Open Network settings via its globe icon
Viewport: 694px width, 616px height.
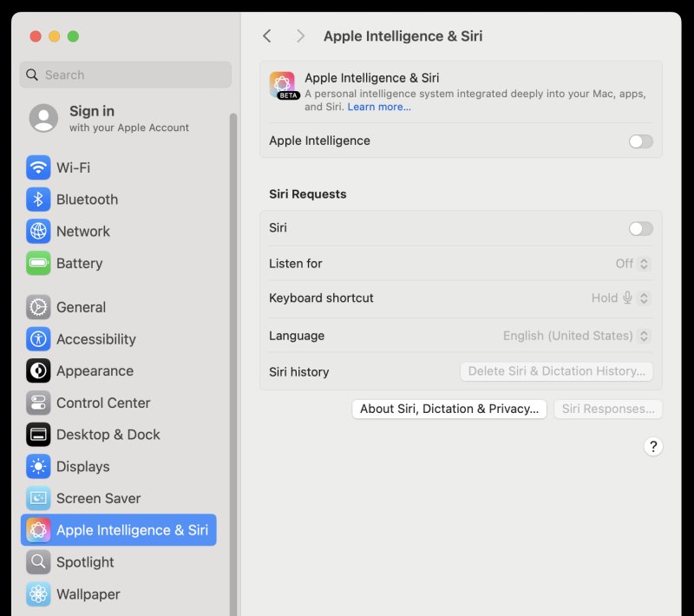pyautogui.click(x=38, y=232)
